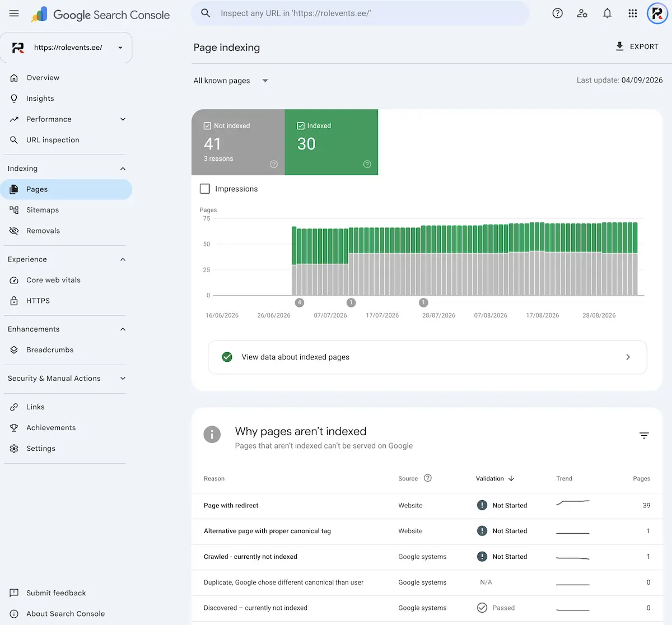Click the Inspect any URL field
672x625 pixels.
[x=360, y=13]
